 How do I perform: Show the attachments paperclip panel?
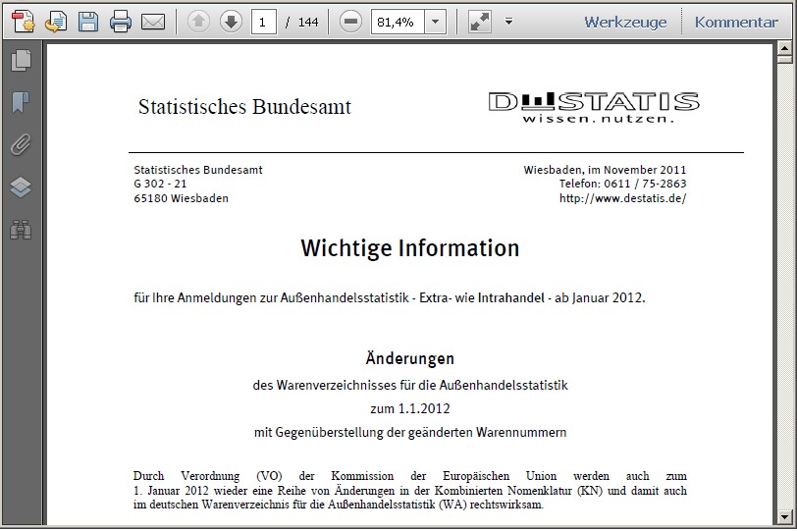pos(21,144)
